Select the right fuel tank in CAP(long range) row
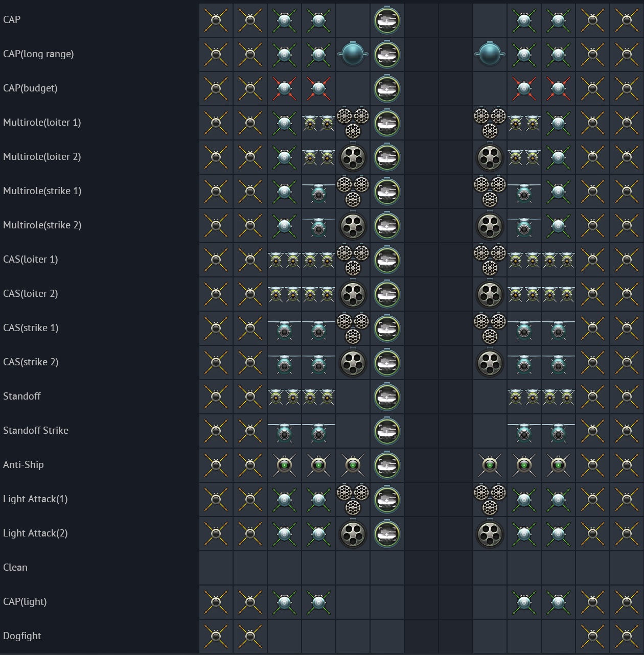Image resolution: width=644 pixels, height=655 pixels. pyautogui.click(x=490, y=54)
